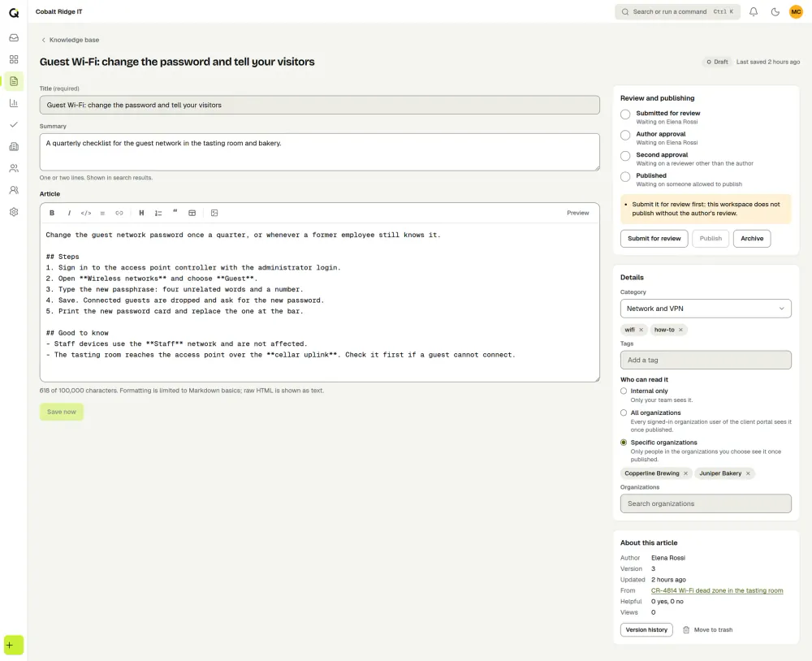Viewport: 812px width, 661px height.
Task: Click the author name Elena Rossi
Action: click(668, 558)
